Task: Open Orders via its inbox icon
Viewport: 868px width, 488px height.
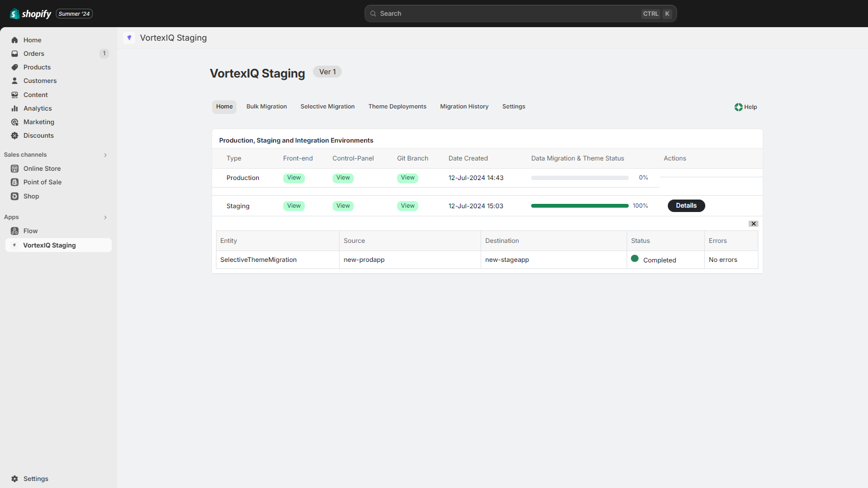Action: 15,54
